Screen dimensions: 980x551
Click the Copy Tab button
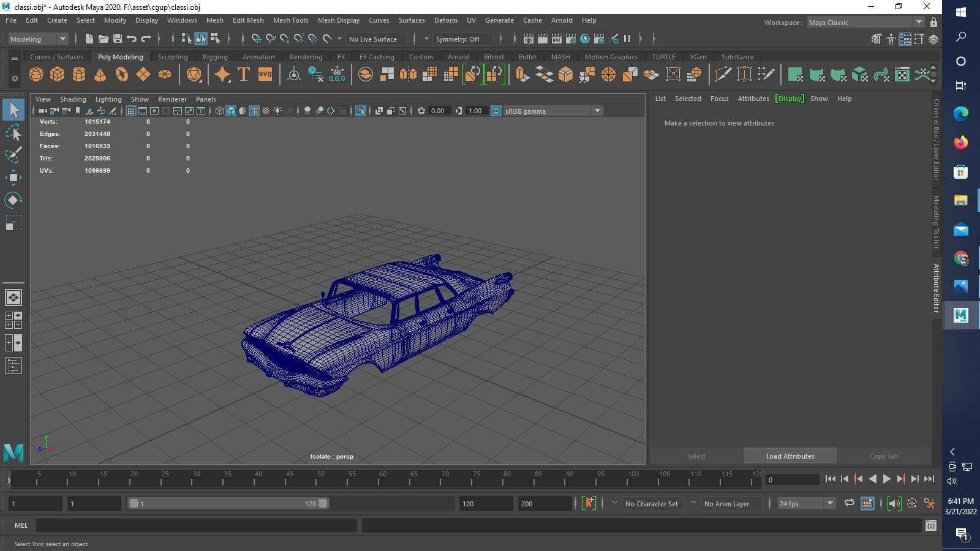click(884, 456)
